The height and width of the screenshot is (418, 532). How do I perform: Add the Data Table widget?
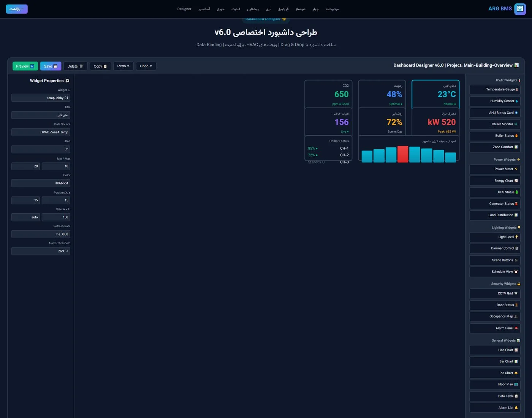495,396
